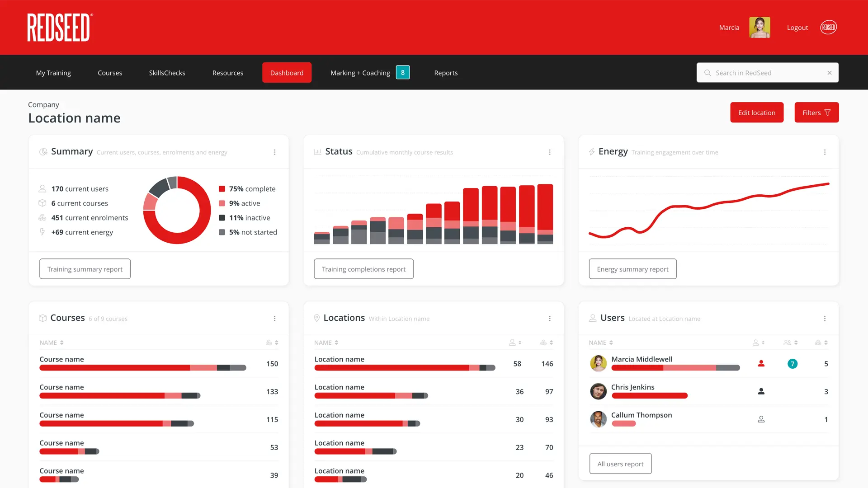This screenshot has height=488, width=868.
Task: Open the Marking + Coaching section
Action: (360, 72)
